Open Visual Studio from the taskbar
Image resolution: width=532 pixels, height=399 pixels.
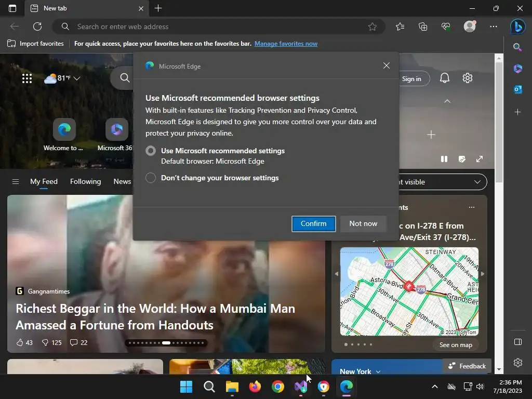[x=301, y=387]
